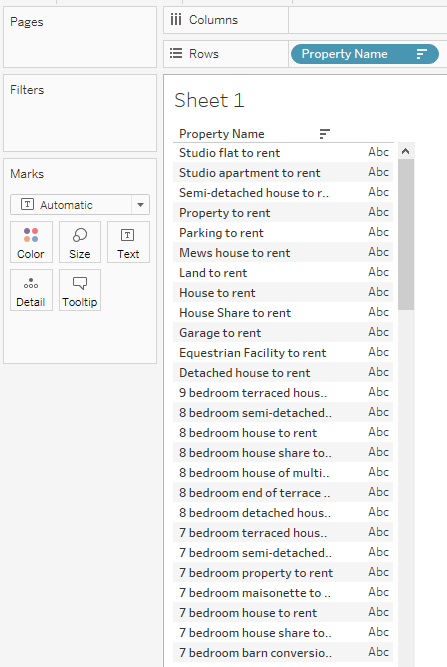447x667 pixels.
Task: Click sort icon in Property Name header
Action: [x=325, y=134]
